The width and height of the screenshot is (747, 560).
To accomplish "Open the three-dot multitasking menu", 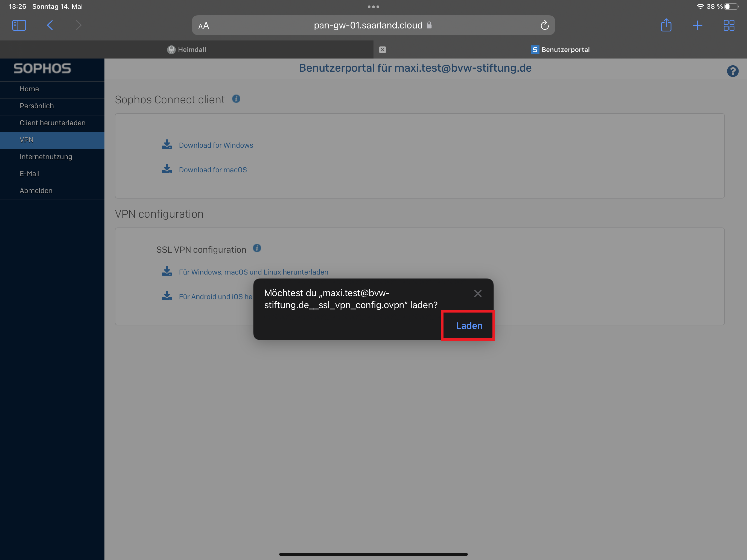I will tap(373, 7).
